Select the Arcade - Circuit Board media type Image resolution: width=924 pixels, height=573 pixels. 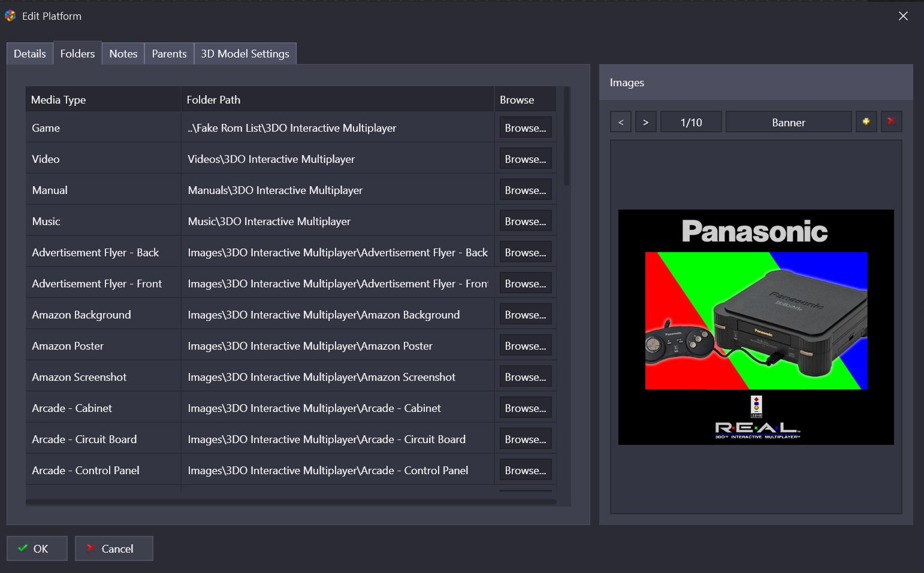click(x=103, y=439)
